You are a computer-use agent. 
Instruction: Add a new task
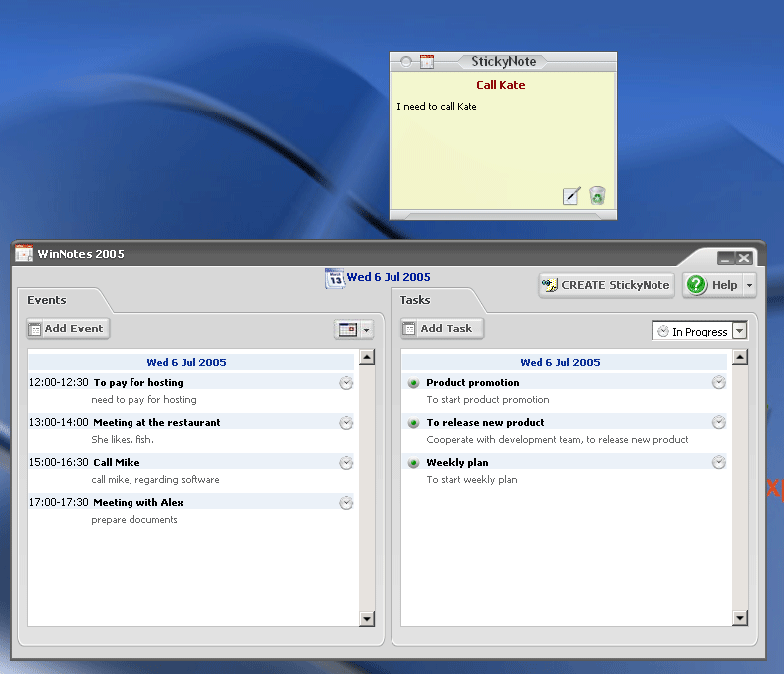pos(442,329)
